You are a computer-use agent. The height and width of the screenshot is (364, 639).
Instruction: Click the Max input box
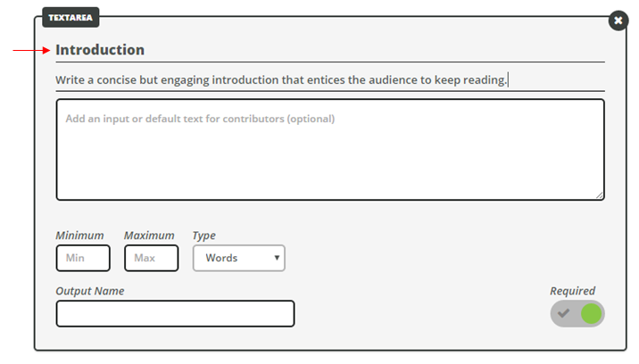click(x=151, y=258)
